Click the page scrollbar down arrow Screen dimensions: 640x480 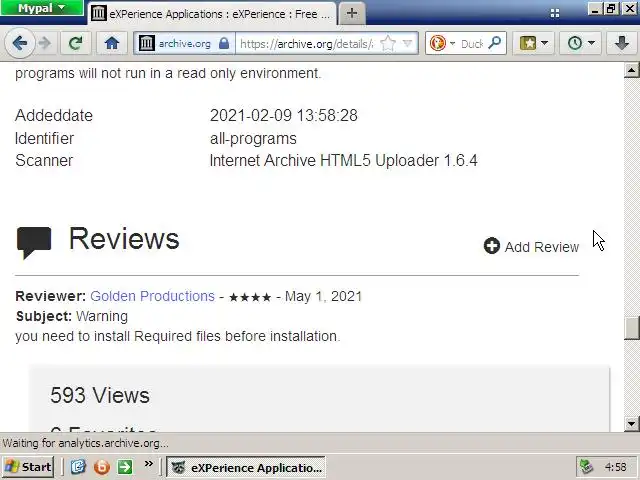coord(631,424)
